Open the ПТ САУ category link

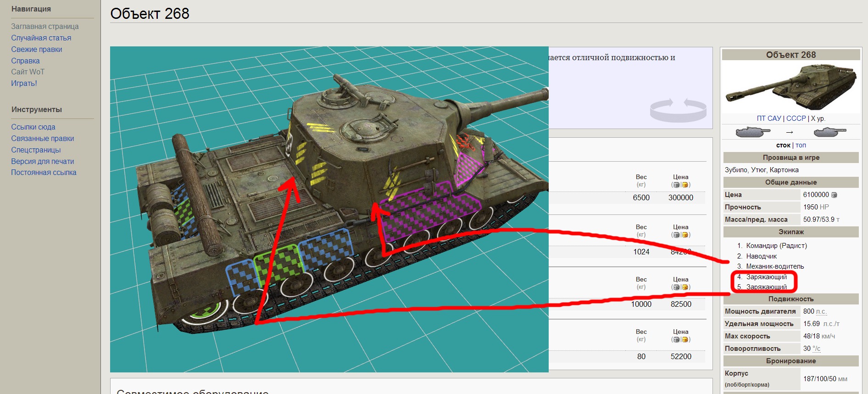coord(769,118)
